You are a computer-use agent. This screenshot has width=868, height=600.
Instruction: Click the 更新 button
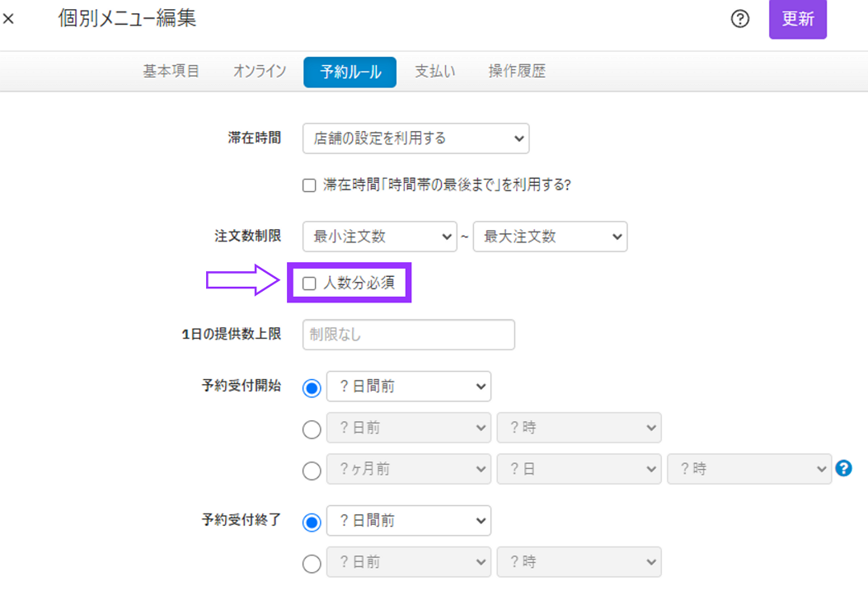click(798, 19)
